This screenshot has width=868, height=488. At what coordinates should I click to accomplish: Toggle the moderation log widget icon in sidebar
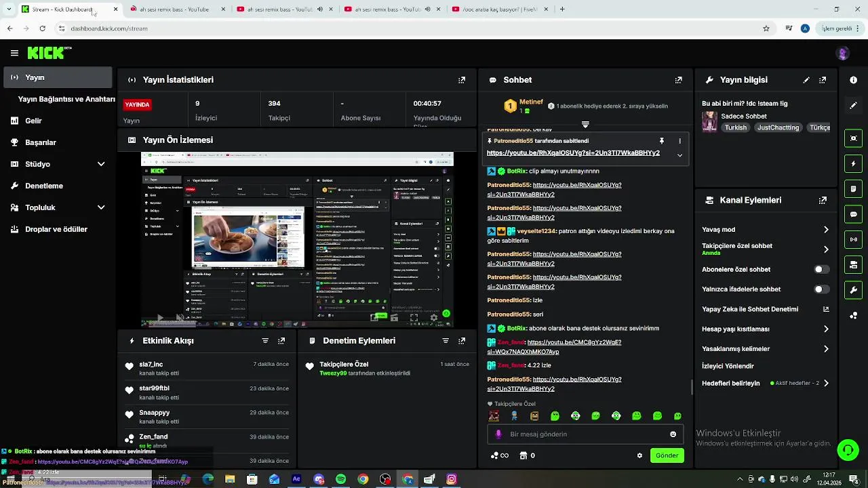853,189
